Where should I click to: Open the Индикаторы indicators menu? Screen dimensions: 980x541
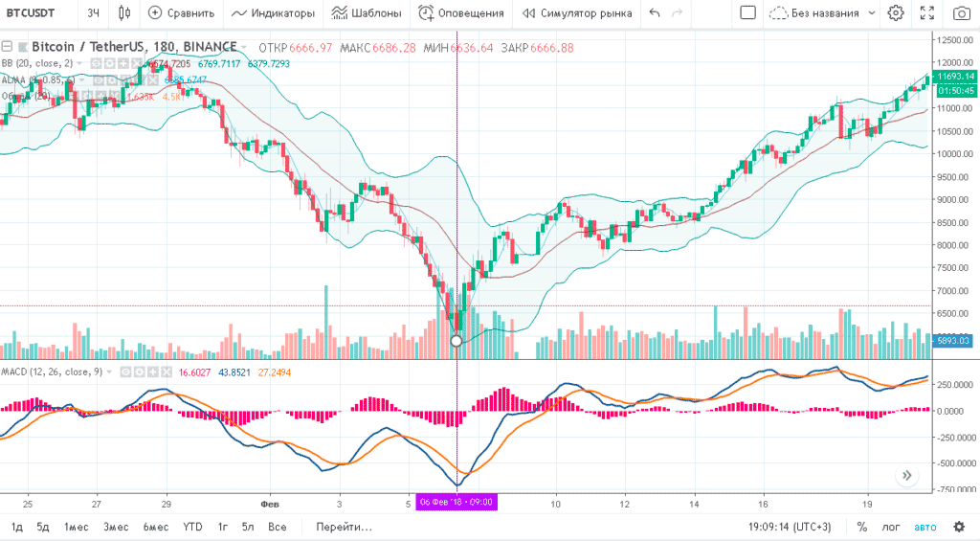coord(273,13)
